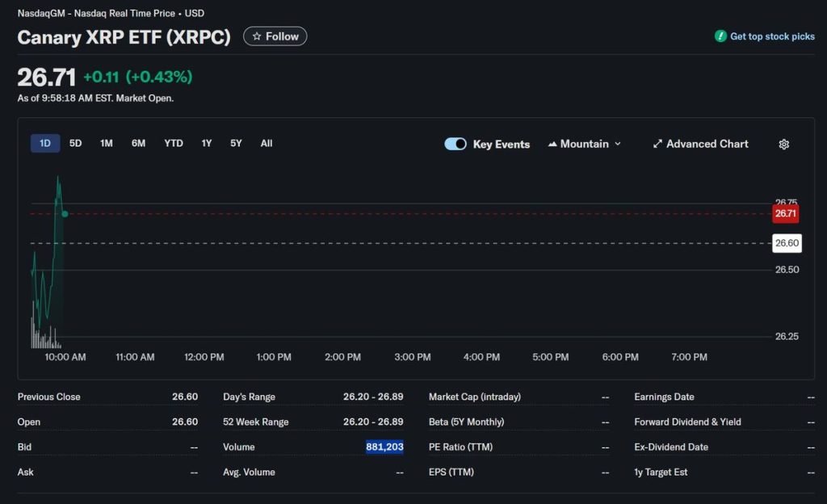Open chart settings gear icon

pos(783,144)
